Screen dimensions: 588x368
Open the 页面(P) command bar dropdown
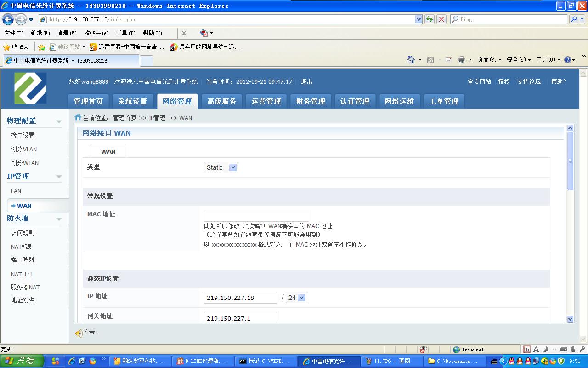pyautogui.click(x=489, y=60)
